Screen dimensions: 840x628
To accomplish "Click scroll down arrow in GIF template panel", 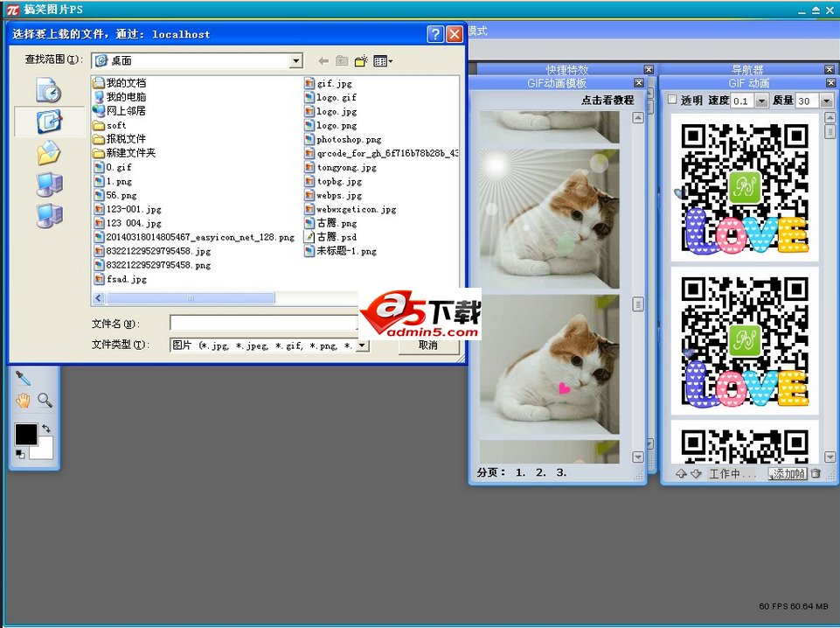I will click(637, 457).
